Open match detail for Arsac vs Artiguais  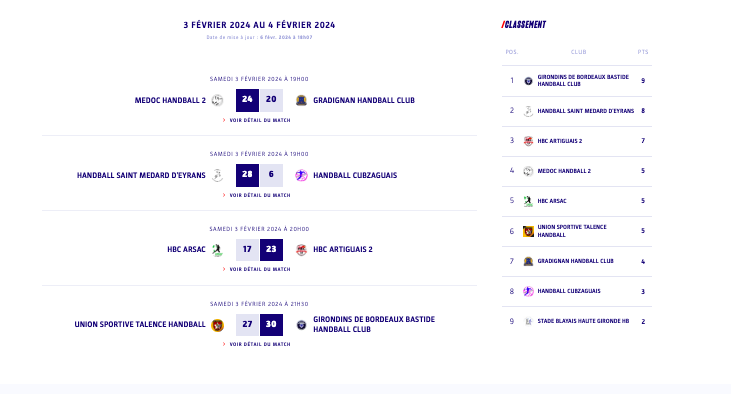pos(256,269)
